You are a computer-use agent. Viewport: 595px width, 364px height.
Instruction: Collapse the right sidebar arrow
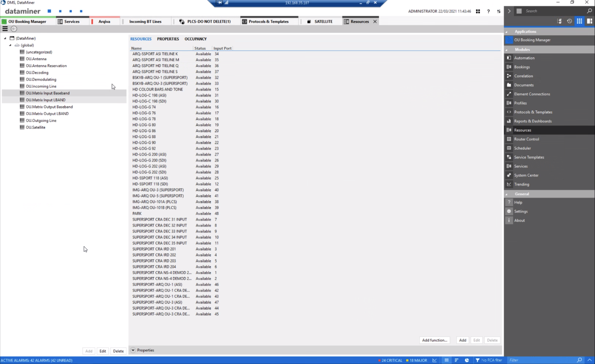(x=509, y=11)
